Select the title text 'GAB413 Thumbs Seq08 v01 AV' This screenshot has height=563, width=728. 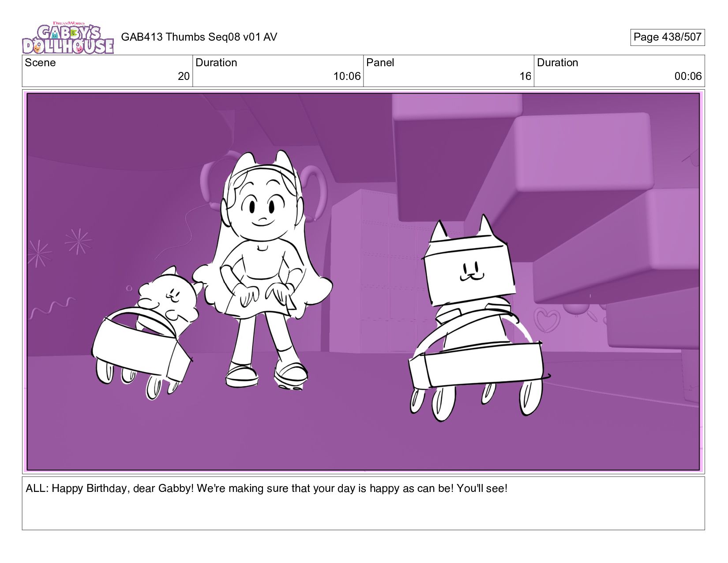click(x=199, y=37)
